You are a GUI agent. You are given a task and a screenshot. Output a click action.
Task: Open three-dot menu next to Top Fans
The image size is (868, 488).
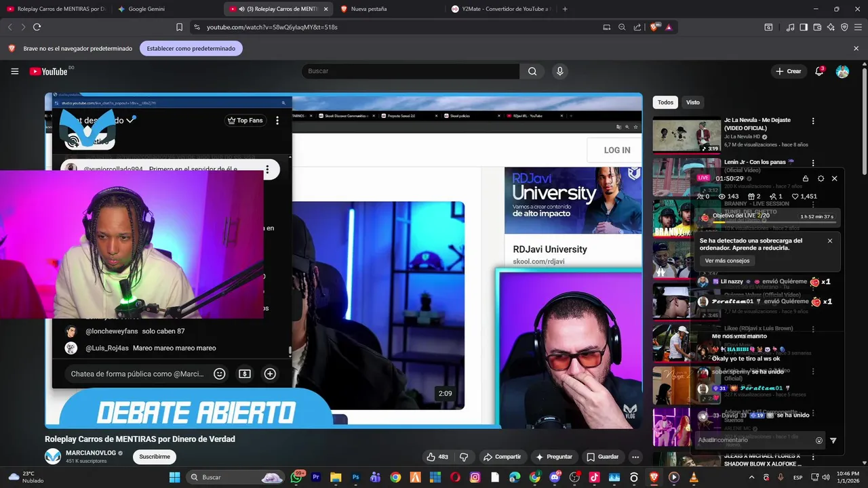click(x=277, y=121)
